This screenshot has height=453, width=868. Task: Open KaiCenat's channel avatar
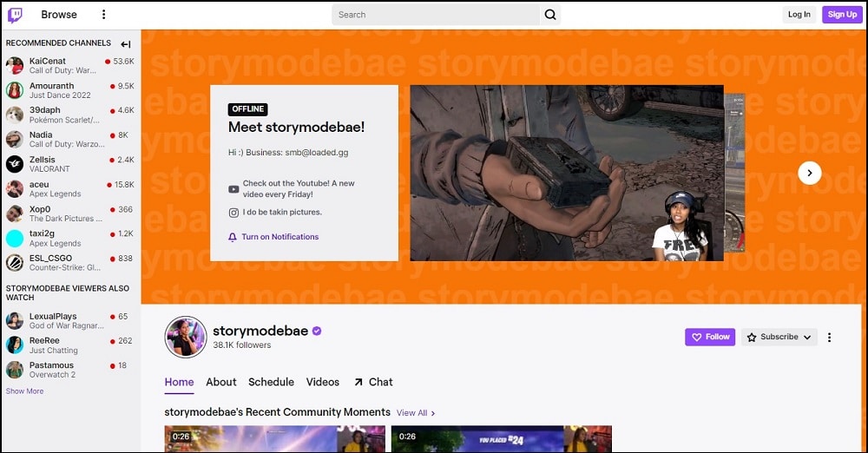(x=15, y=65)
